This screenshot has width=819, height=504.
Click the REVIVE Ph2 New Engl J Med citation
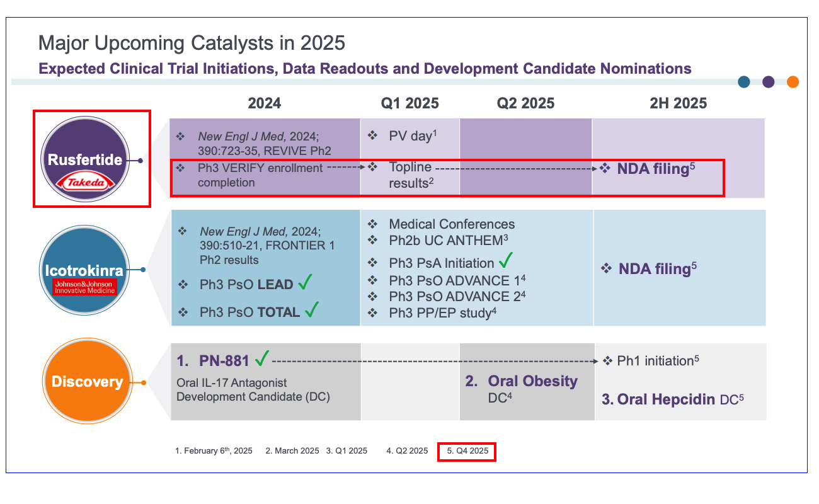[265, 143]
